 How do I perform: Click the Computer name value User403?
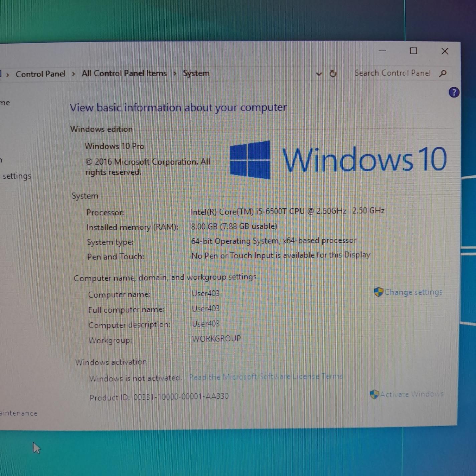click(x=206, y=294)
